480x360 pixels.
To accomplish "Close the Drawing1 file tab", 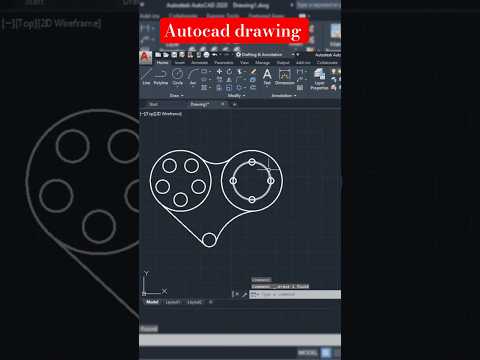I will [x=223, y=104].
